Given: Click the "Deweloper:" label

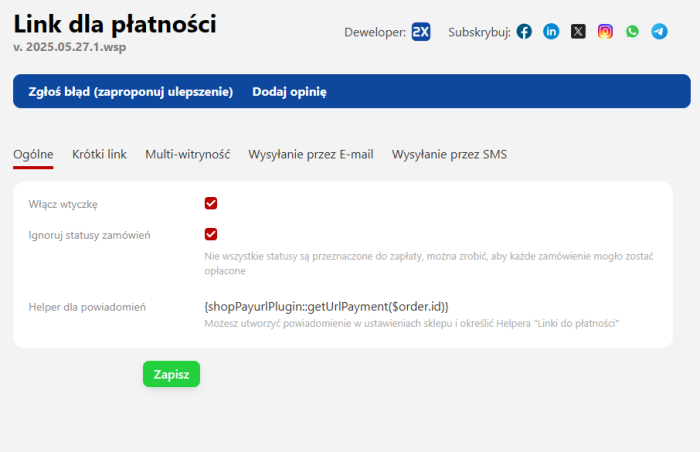Looking at the screenshot, I should click(x=375, y=33).
